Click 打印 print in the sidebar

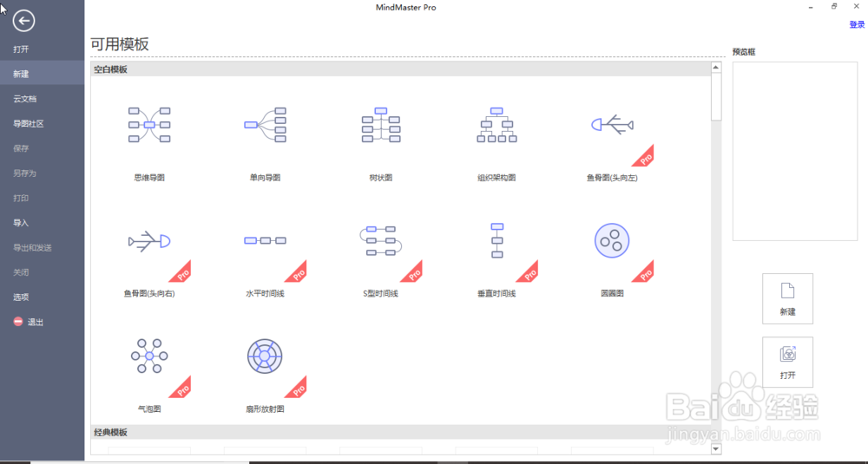tap(42, 198)
